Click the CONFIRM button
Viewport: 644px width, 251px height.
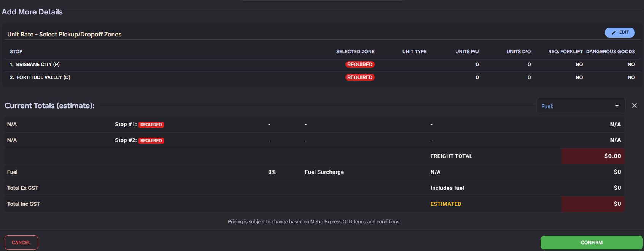[592, 243]
